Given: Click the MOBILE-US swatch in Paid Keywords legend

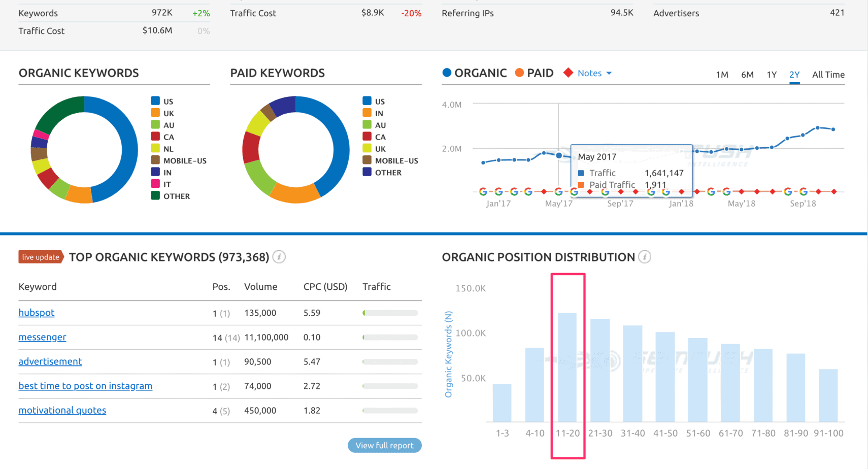Looking at the screenshot, I should tap(367, 160).
